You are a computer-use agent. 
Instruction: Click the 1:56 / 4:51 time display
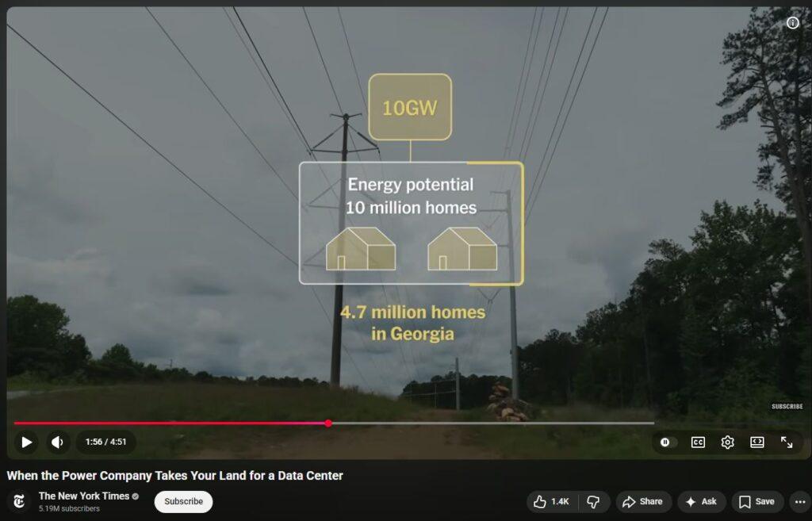(x=106, y=442)
